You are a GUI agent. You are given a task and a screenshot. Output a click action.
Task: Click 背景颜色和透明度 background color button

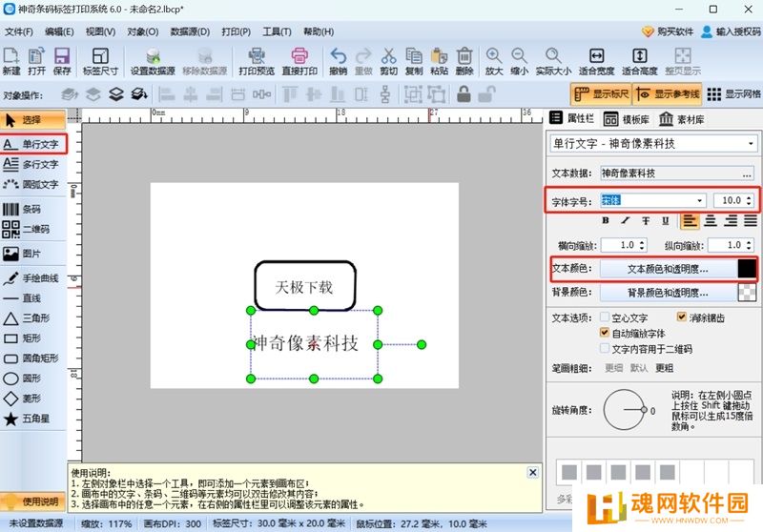[668, 293]
